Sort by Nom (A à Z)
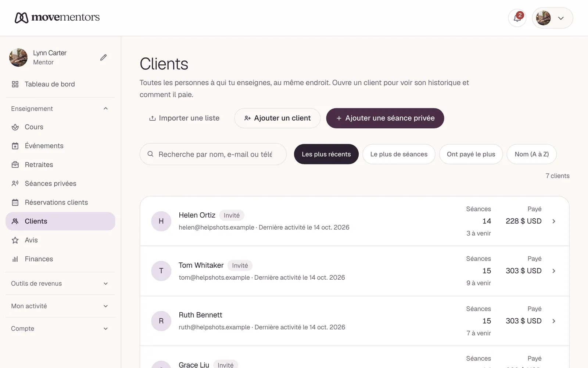 pos(531,154)
